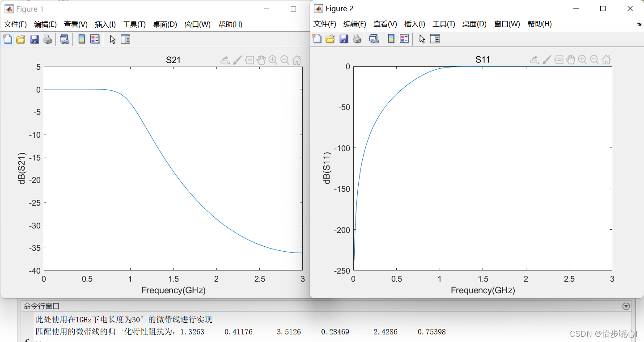The image size is (644, 342).
Task: Open 编辑(E) menu in Figure 2
Action: point(355,24)
